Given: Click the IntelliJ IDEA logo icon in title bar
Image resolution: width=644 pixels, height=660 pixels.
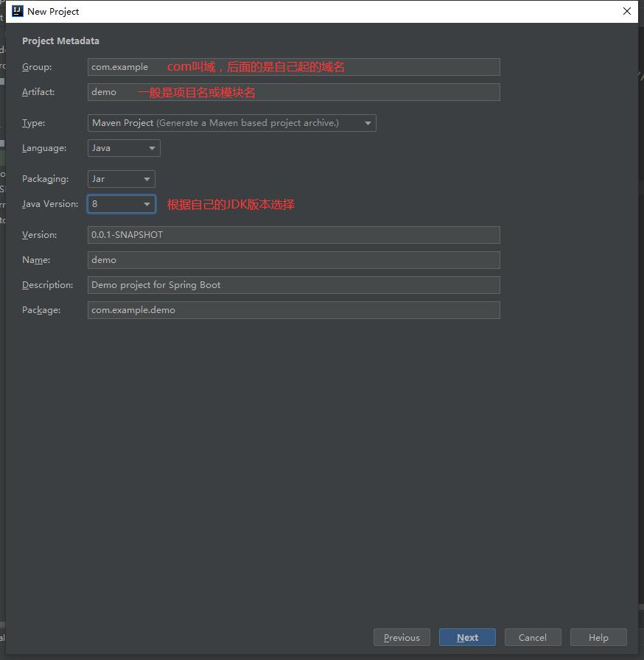Looking at the screenshot, I should click(x=18, y=11).
